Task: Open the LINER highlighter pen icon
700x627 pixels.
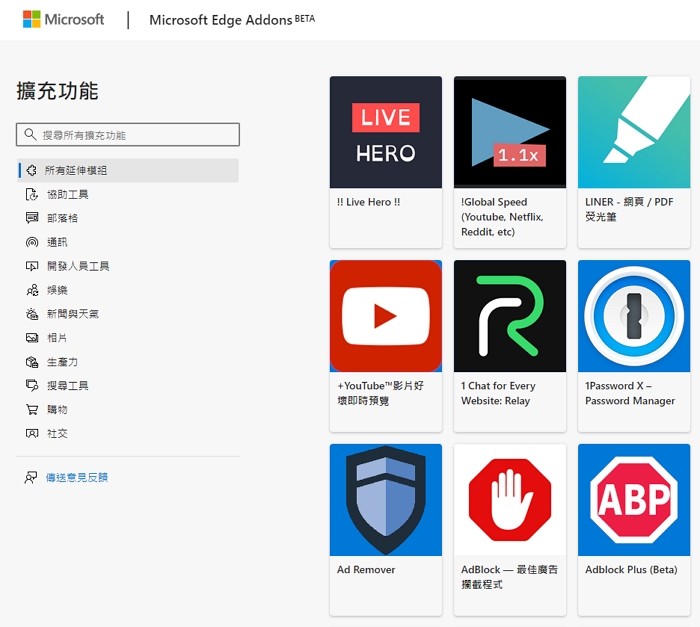Action: [x=633, y=132]
